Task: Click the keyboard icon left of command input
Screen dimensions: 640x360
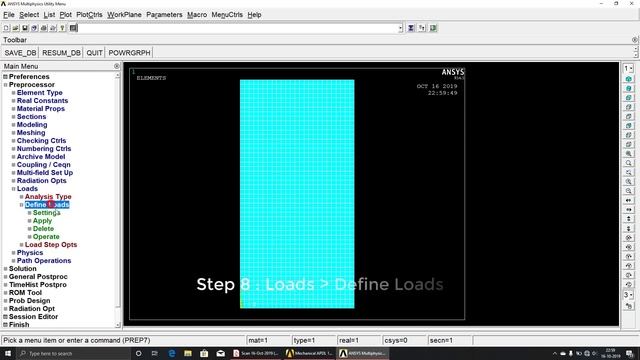Action: coord(73,28)
